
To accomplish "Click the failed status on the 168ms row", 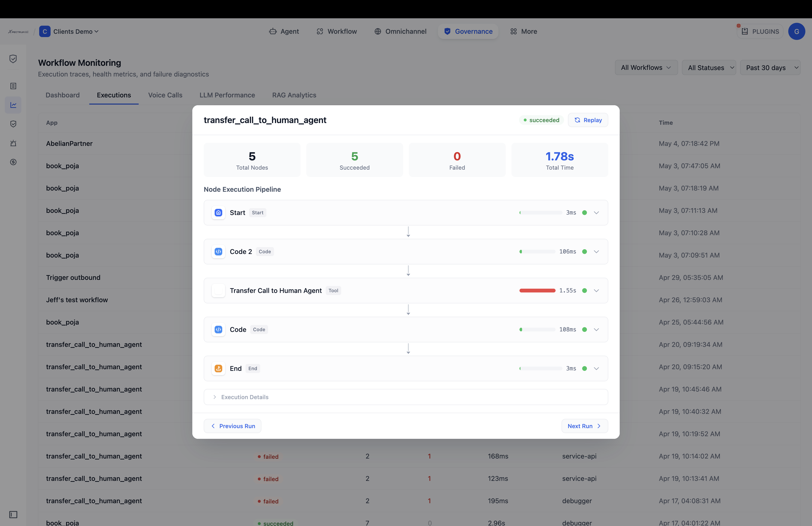I will [268, 456].
